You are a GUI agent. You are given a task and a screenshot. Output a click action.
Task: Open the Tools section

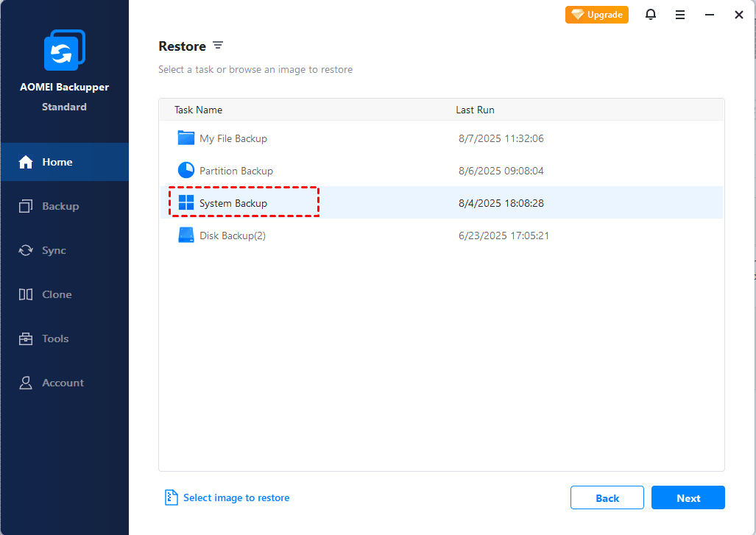click(x=55, y=339)
